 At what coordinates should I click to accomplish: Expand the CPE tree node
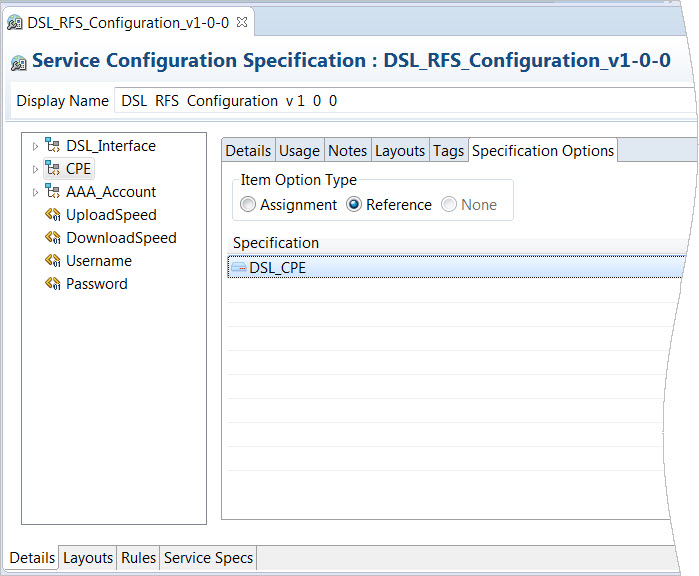[36, 169]
